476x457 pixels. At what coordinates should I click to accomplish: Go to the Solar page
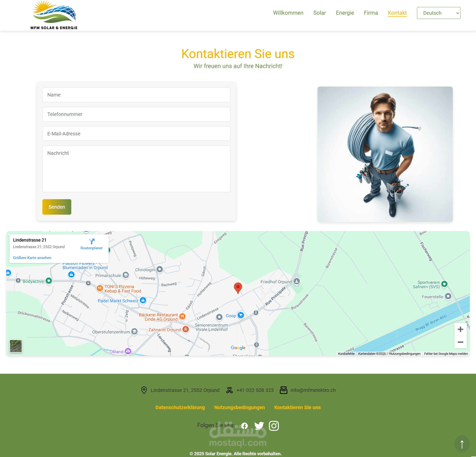click(319, 13)
